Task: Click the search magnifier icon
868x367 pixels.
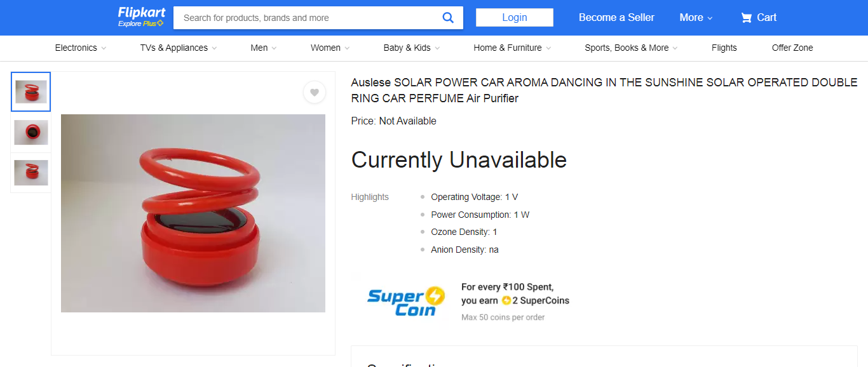Action: coord(448,18)
